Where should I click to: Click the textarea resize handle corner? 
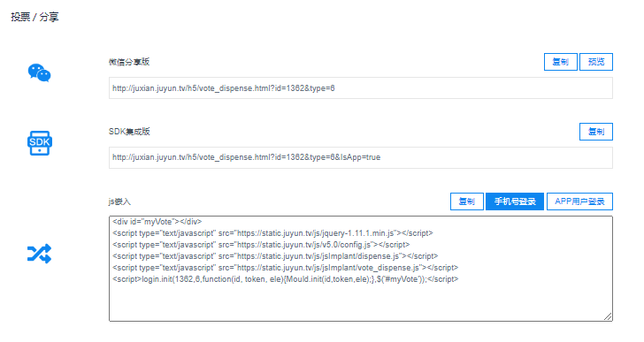point(609,316)
